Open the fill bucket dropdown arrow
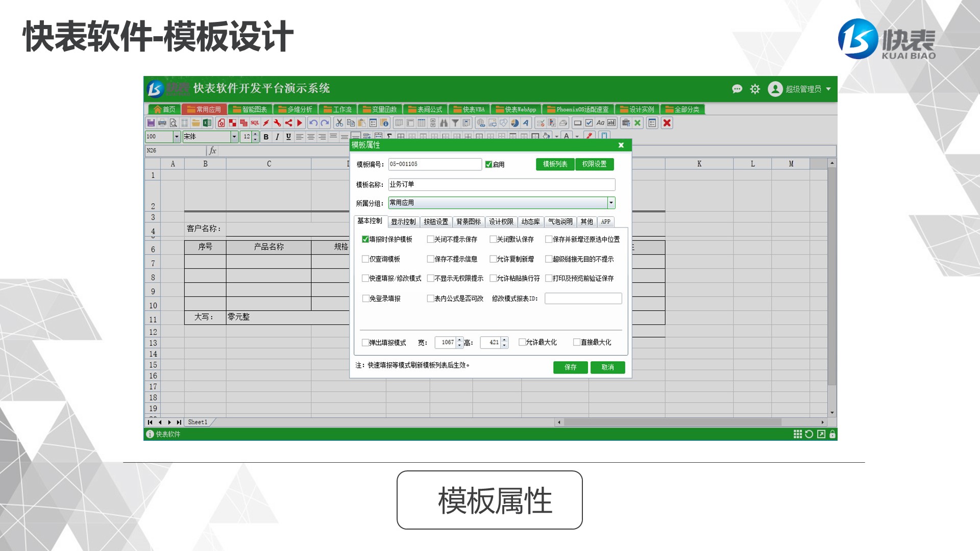 pos(557,137)
